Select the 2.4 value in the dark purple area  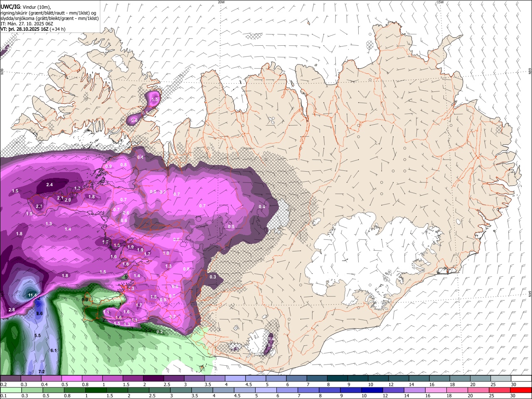click(49, 185)
